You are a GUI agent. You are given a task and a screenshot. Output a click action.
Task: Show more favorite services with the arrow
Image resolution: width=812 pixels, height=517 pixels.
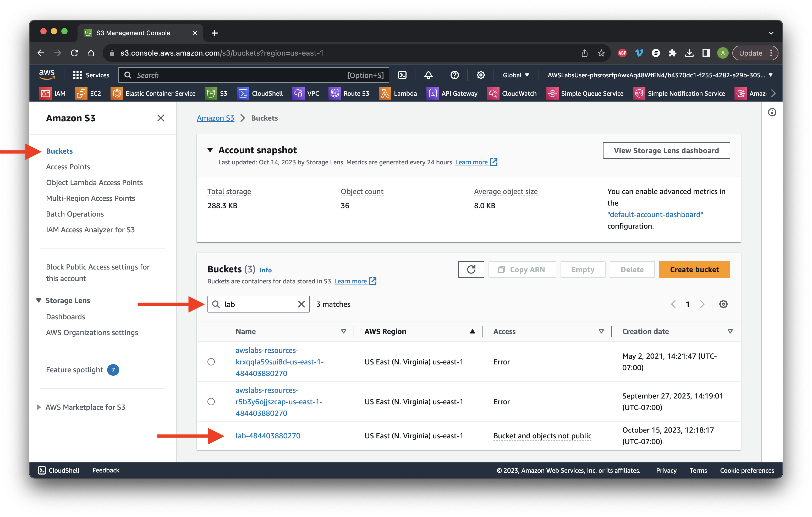[773, 94]
